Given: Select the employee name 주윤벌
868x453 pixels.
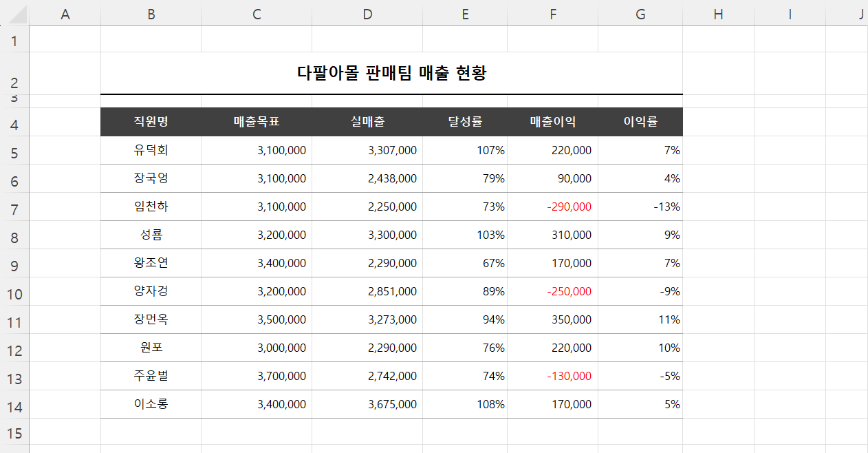Looking at the screenshot, I should (x=151, y=376).
